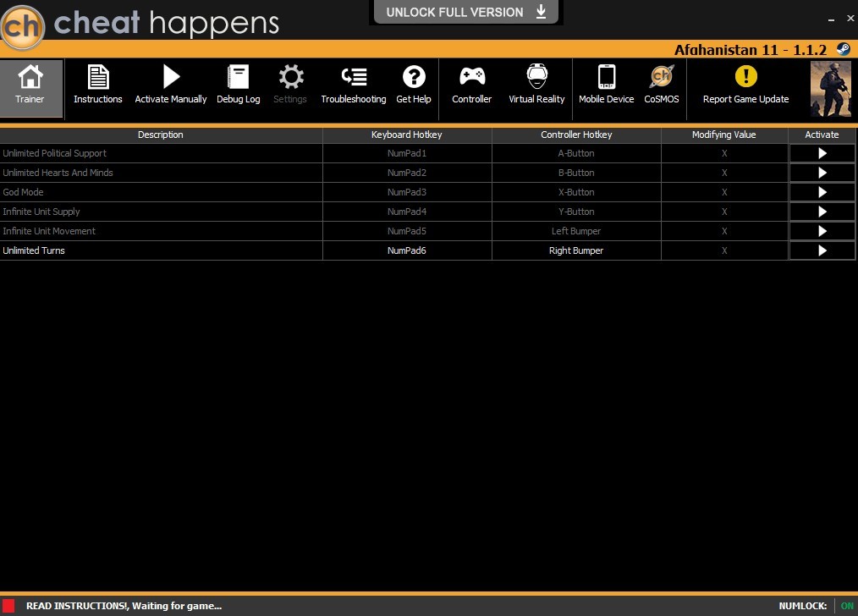Click the NumPad2 keyboard hotkey cell
This screenshot has width=858, height=616.
[407, 173]
